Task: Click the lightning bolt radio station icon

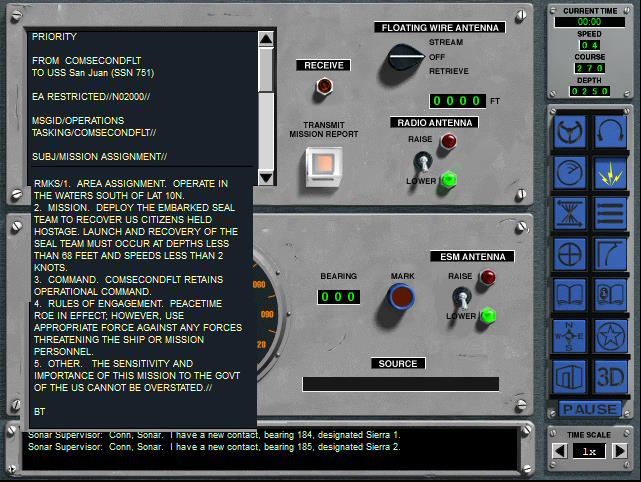Action: [x=610, y=172]
